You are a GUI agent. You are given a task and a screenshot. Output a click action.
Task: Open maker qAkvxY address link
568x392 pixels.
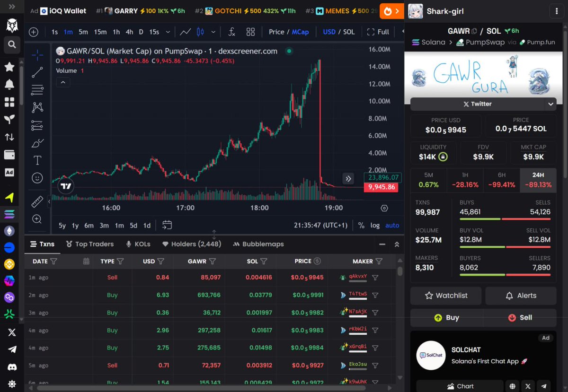pos(358,277)
